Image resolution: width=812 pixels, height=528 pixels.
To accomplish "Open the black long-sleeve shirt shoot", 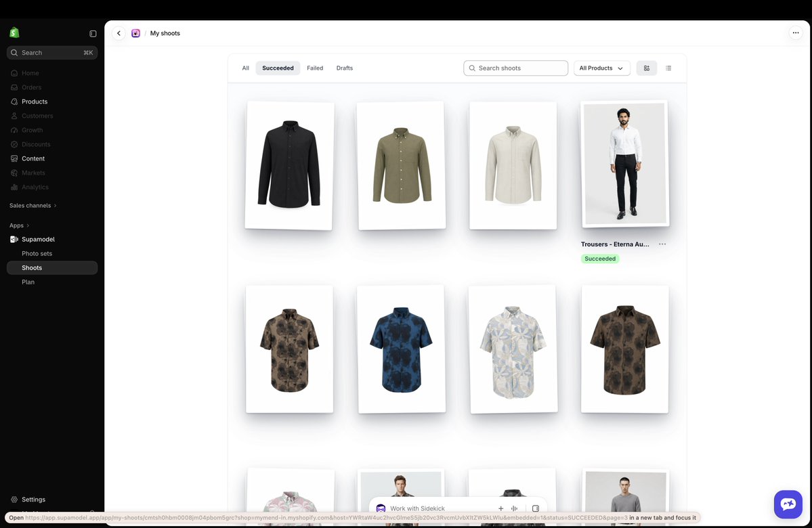I will [289, 165].
